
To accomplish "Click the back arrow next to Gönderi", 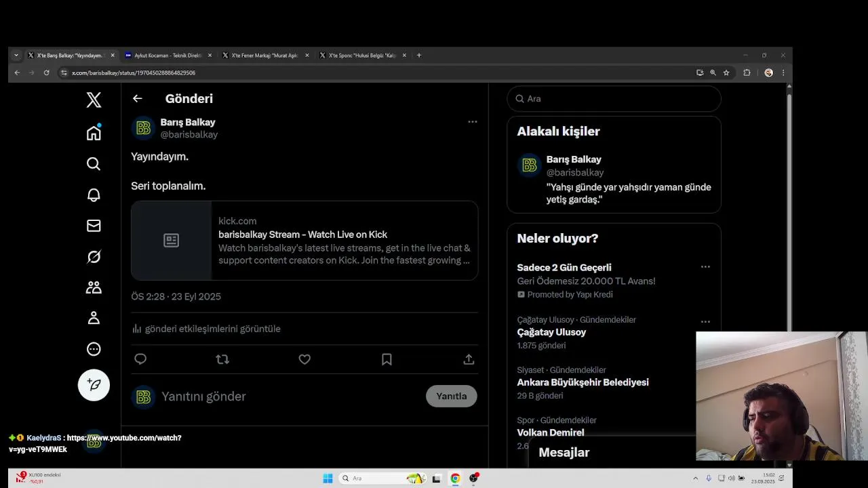I will pos(137,98).
